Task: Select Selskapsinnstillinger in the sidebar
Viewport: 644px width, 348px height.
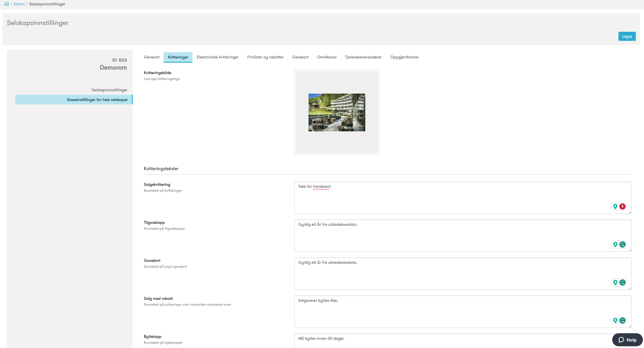Action: pyautogui.click(x=109, y=90)
